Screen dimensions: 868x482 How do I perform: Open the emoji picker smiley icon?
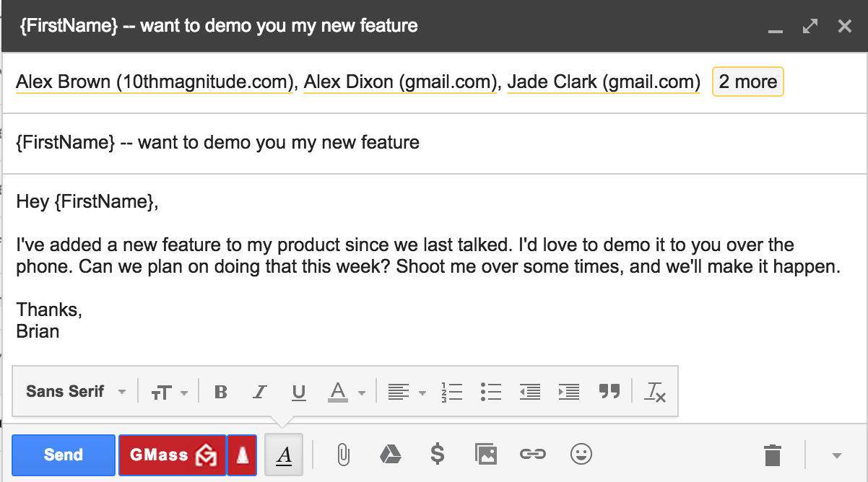click(581, 454)
